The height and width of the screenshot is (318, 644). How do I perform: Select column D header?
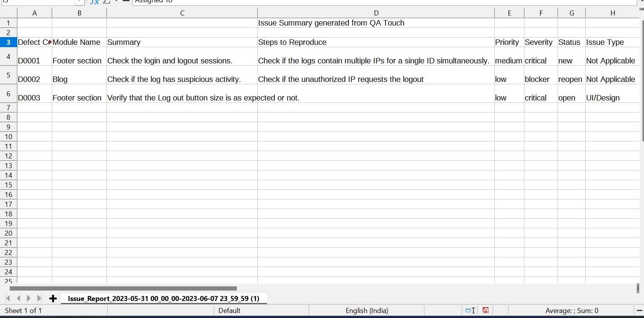pos(376,13)
